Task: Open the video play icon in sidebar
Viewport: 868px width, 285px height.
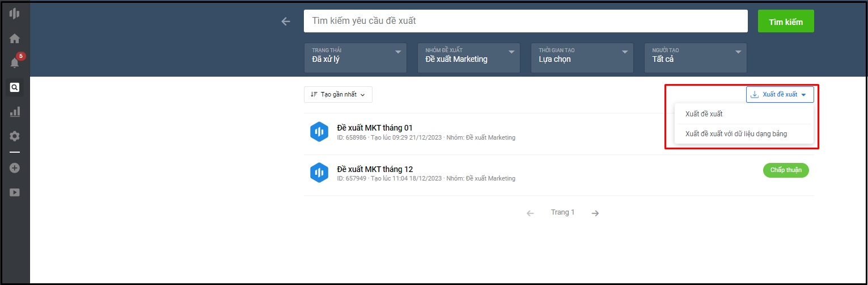Action: pyautogui.click(x=15, y=192)
